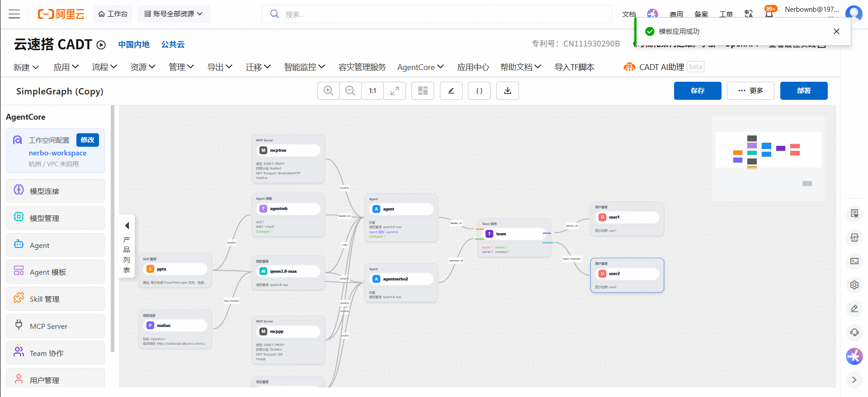Select MCP Server in the product list
The image size is (868, 397).
(x=55, y=326)
